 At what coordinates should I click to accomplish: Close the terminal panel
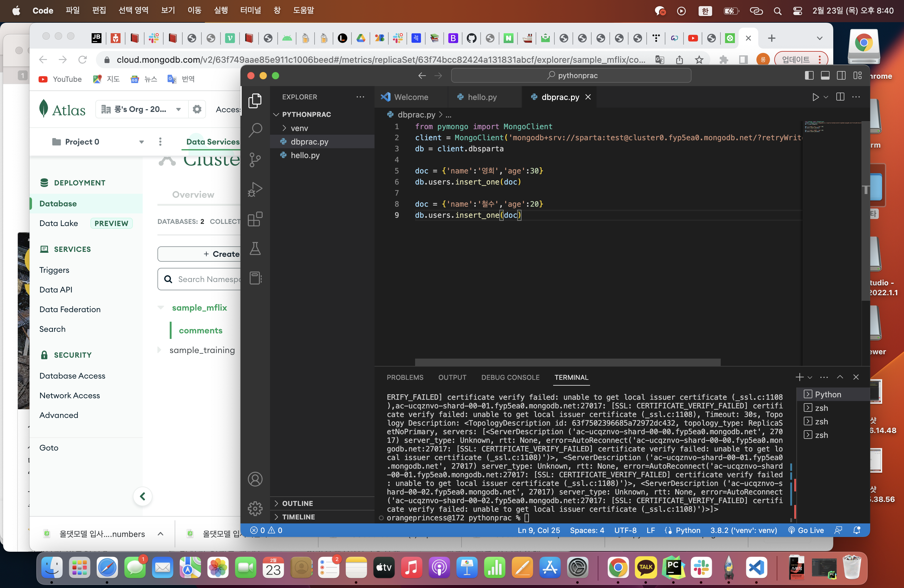pyautogui.click(x=856, y=377)
